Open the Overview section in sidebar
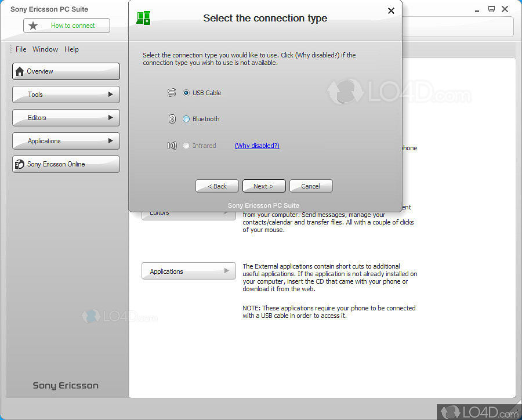The image size is (522, 420). (66, 71)
